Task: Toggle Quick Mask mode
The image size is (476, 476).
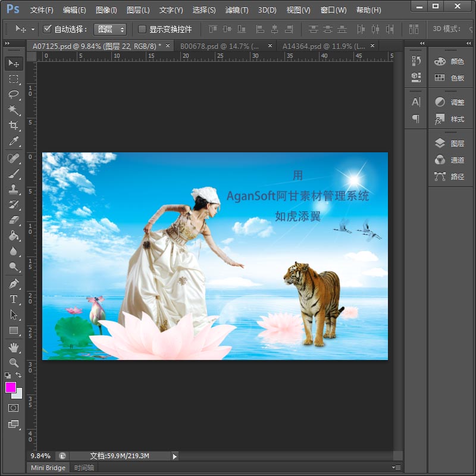Action: [x=13, y=408]
